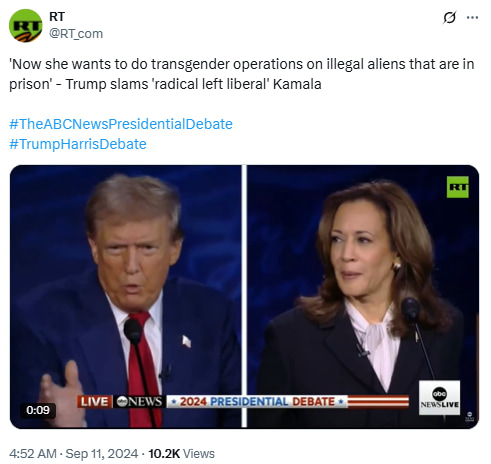This screenshot has width=491, height=464.
Task: Click the tweet text about 'radical left liberal'
Action: (242, 74)
